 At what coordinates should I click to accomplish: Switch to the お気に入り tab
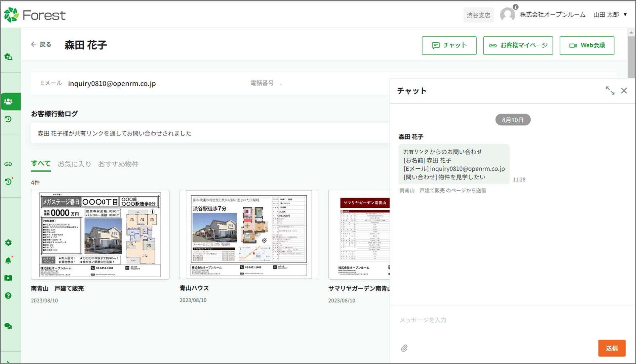pyautogui.click(x=74, y=164)
